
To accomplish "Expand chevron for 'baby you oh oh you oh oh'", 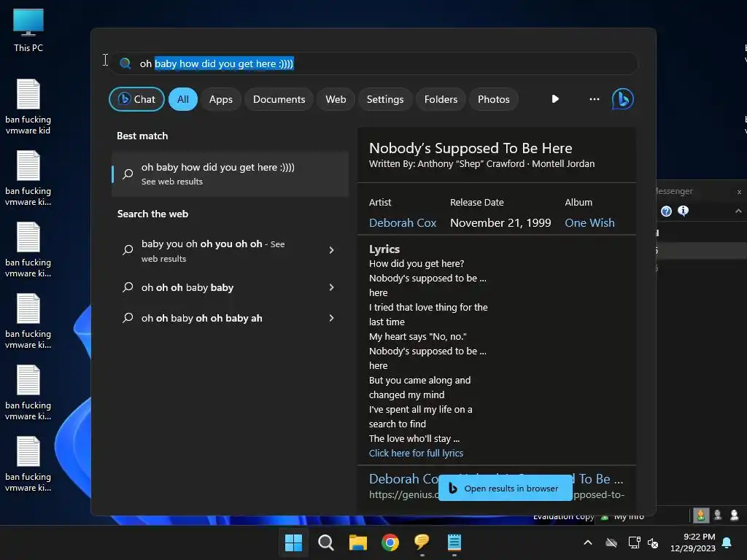I will 332,250.
